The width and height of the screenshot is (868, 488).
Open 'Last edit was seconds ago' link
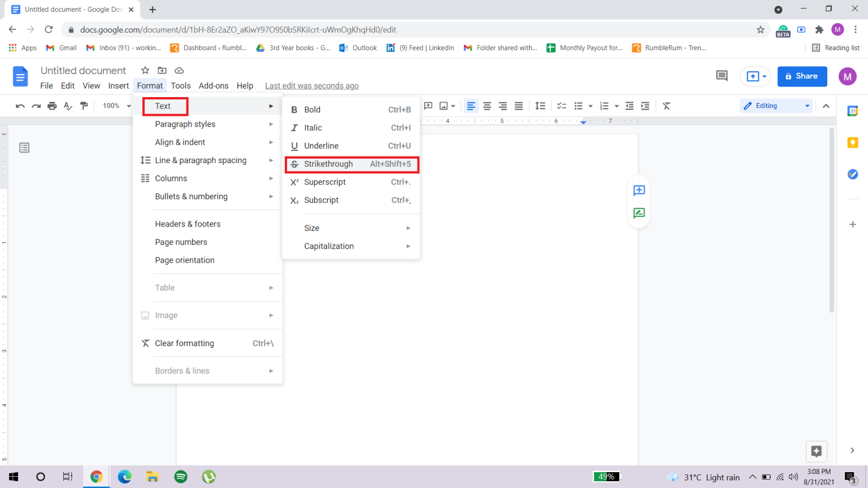tap(311, 86)
